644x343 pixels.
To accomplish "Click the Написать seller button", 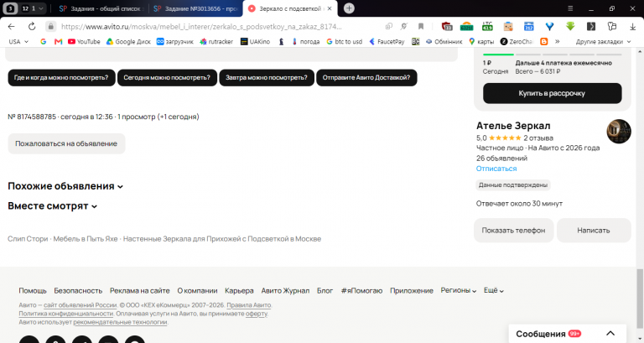I will (594, 230).
